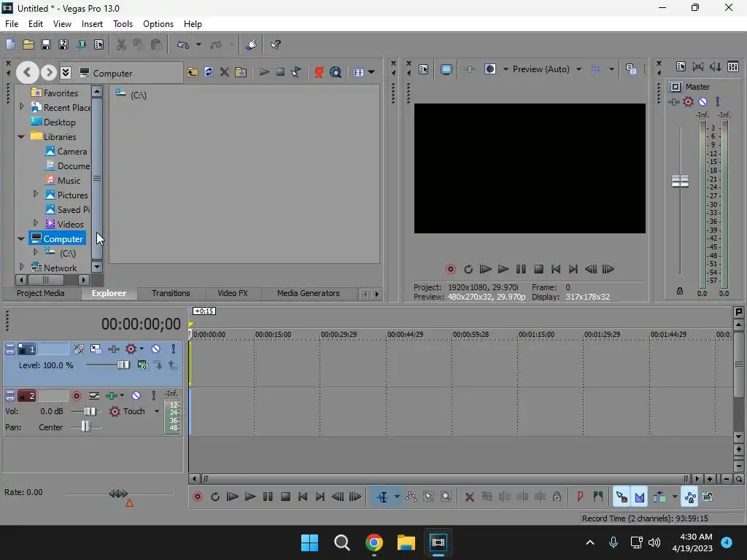
Task: Select Desktop in the folder tree
Action: click(x=60, y=122)
